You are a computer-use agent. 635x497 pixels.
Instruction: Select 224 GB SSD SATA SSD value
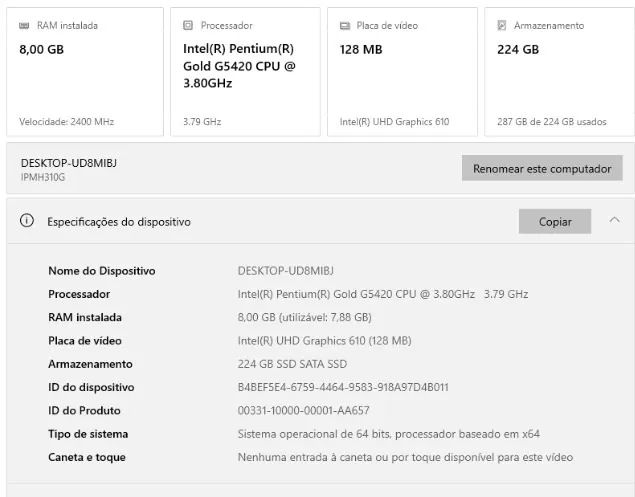pyautogui.click(x=292, y=364)
